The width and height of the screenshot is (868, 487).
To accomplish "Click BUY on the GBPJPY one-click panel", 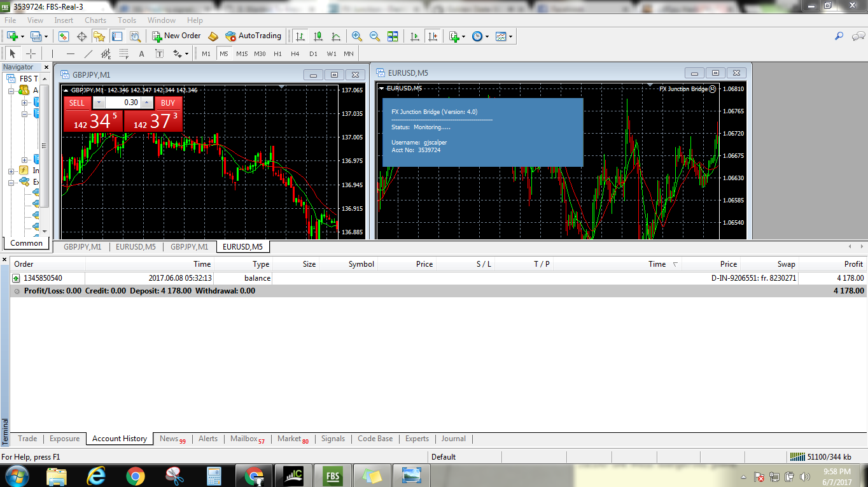I will pyautogui.click(x=168, y=102).
